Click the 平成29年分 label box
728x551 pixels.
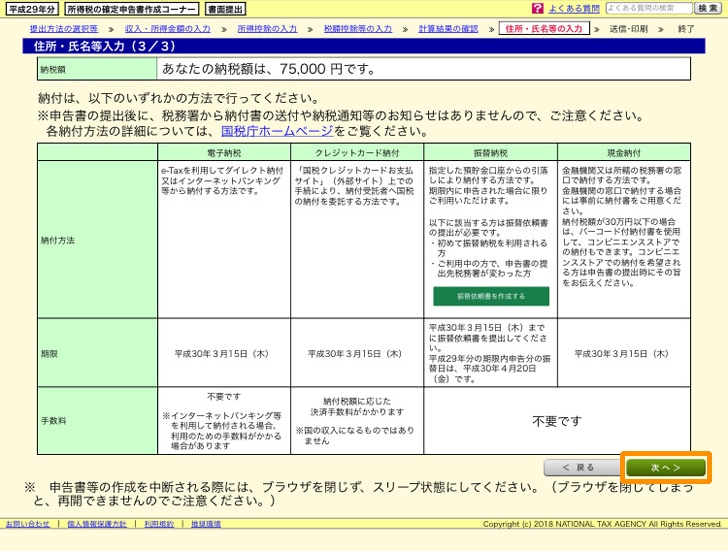click(32, 8)
